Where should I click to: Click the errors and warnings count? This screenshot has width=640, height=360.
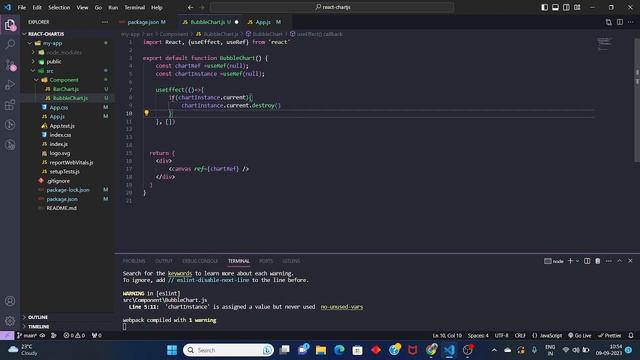(74, 336)
